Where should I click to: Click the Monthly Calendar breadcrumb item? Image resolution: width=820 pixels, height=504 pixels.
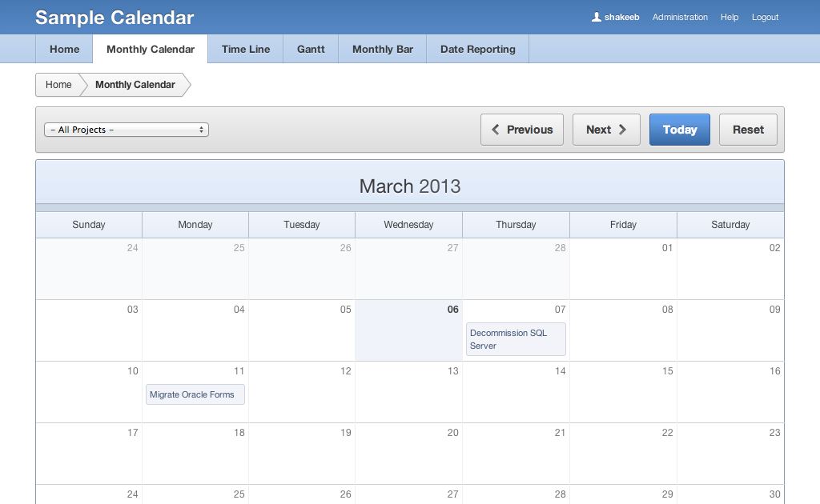click(x=135, y=85)
